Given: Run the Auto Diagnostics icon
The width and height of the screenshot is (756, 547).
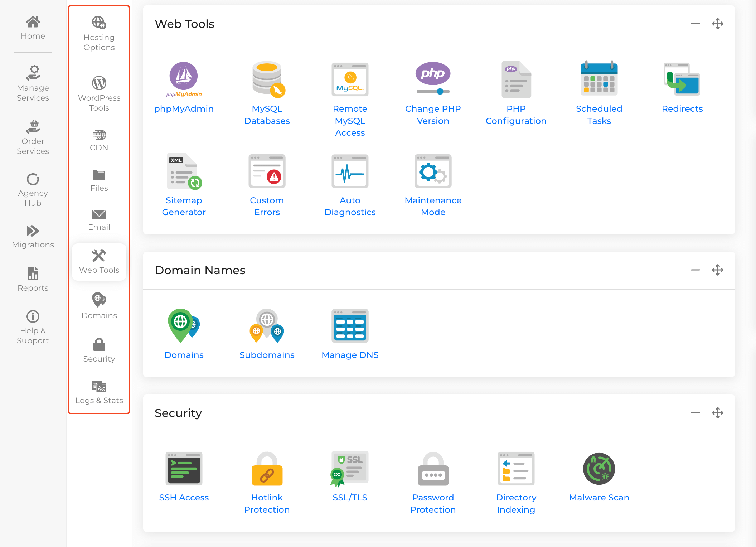Looking at the screenshot, I should coord(350,171).
